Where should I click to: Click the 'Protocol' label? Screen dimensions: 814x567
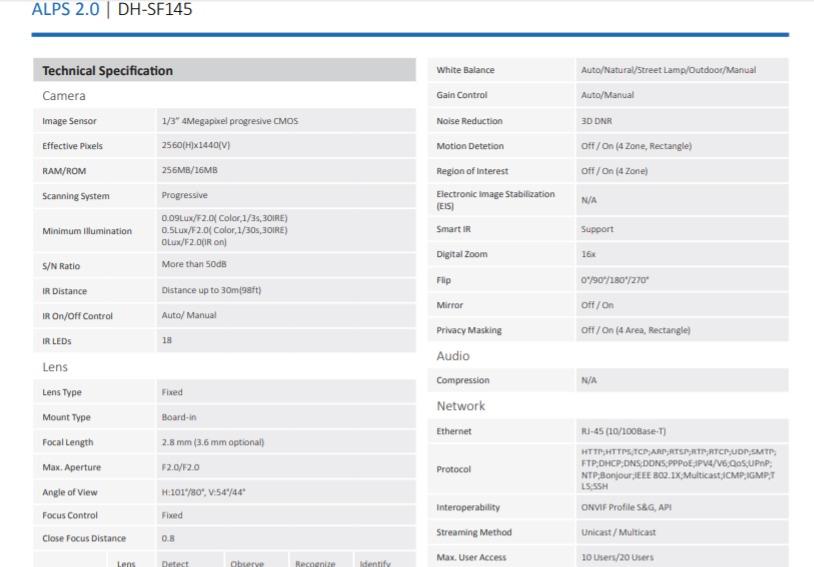tap(454, 469)
